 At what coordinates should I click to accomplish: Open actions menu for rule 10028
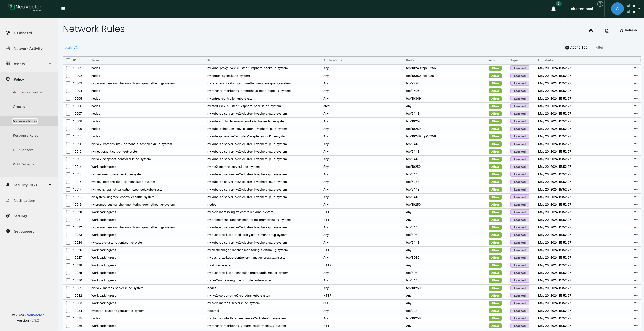coord(635,265)
